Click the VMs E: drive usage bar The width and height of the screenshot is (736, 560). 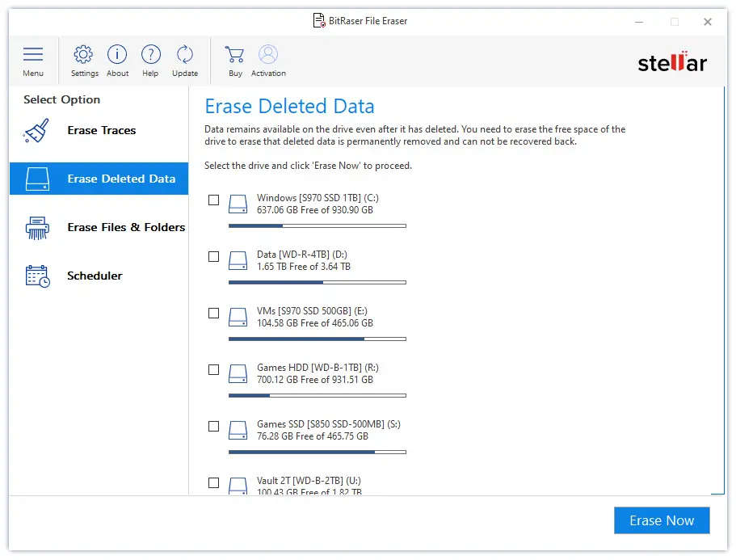click(x=318, y=339)
